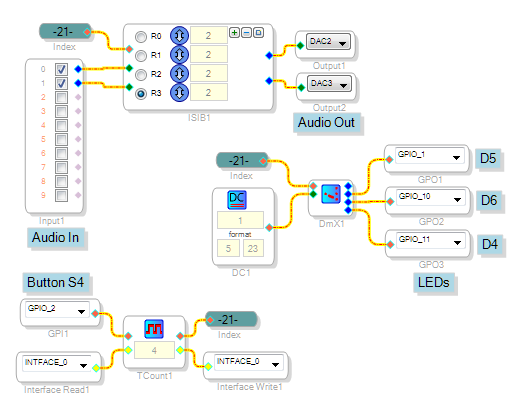Viewport: 524px width, 403px height.
Task: Open INTFACE_0 dropdown in Interface Write1
Action: tap(248, 363)
